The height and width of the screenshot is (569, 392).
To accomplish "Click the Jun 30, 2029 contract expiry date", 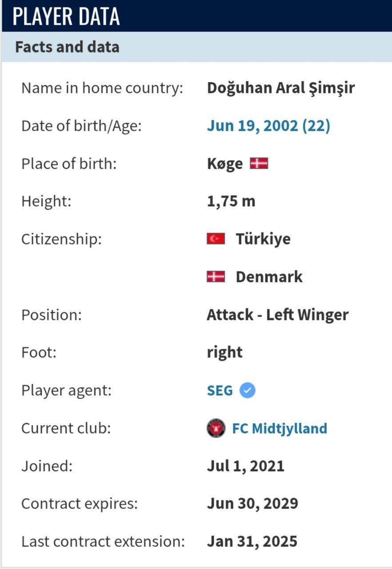I will coord(252,504).
